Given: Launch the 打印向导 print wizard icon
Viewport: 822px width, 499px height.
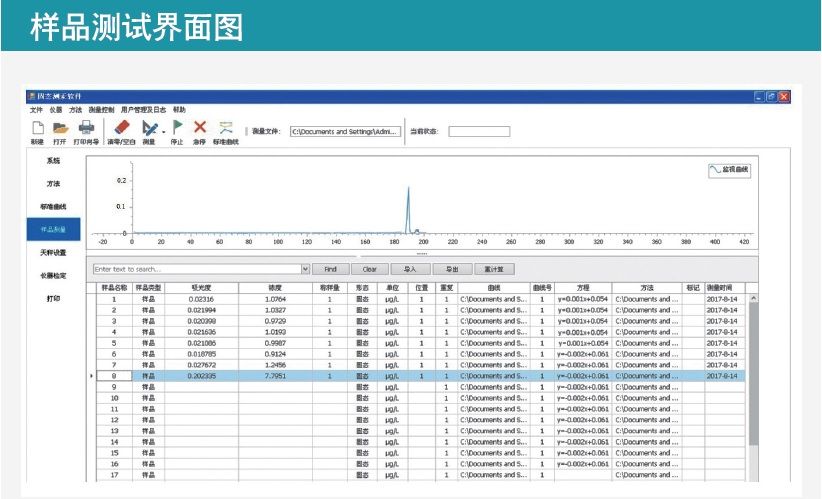Looking at the screenshot, I should click(86, 128).
